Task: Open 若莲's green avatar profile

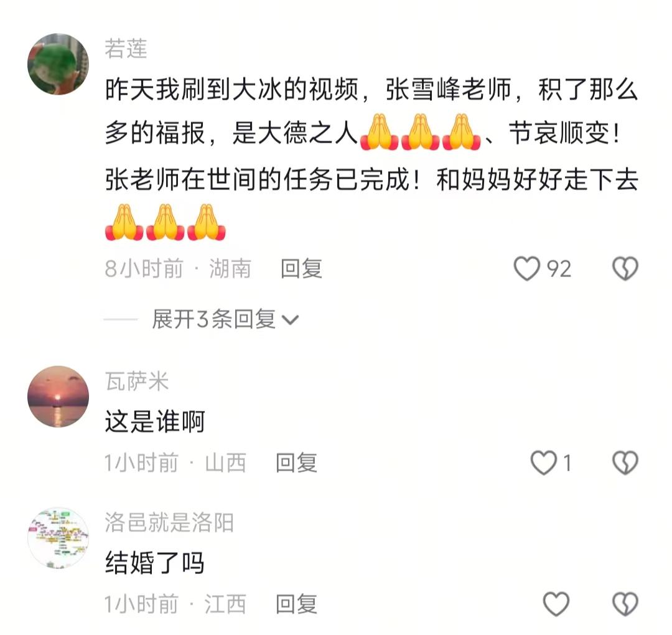Action: point(58,64)
